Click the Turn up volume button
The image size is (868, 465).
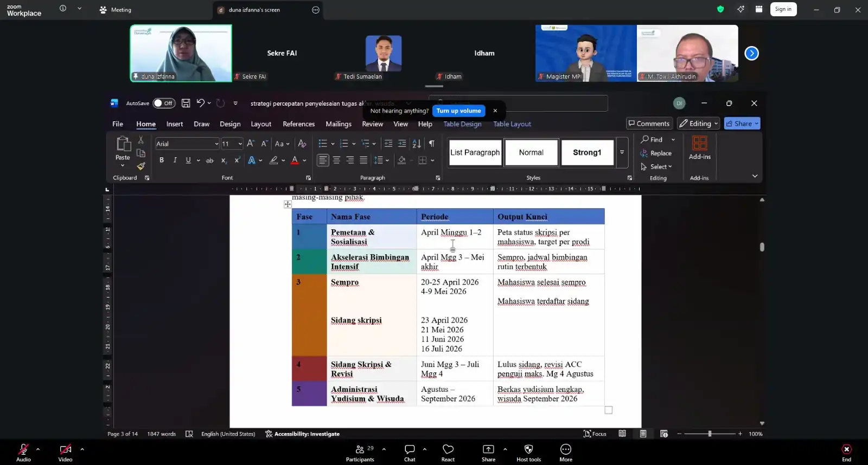[x=458, y=111]
